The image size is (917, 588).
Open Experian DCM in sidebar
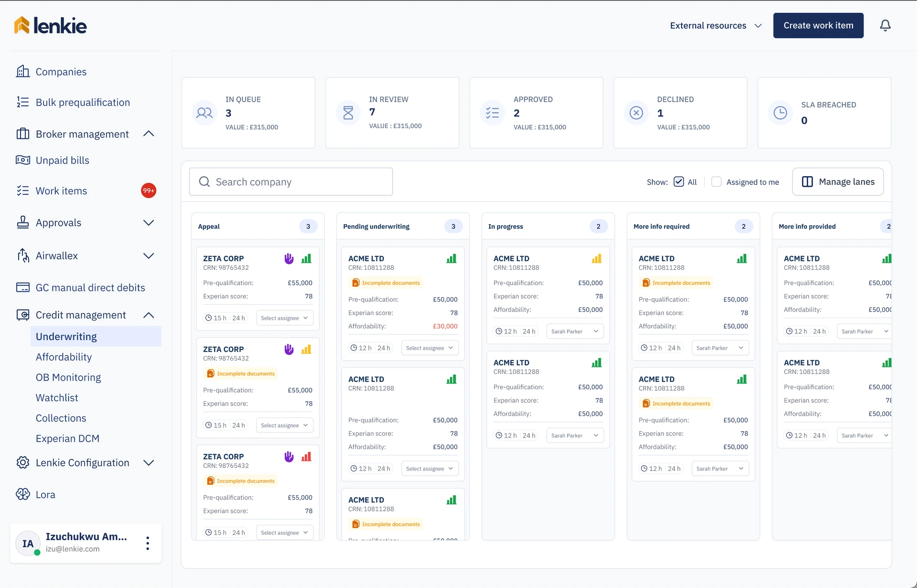(x=68, y=438)
